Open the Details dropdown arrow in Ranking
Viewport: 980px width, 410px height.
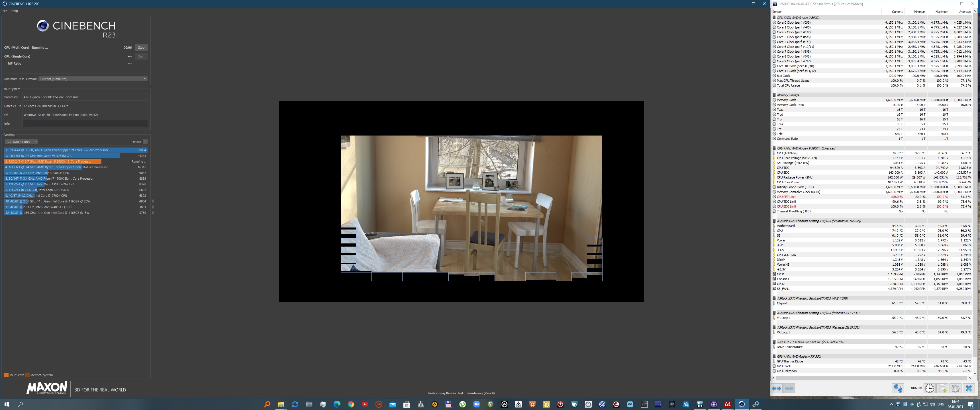pyautogui.click(x=145, y=142)
